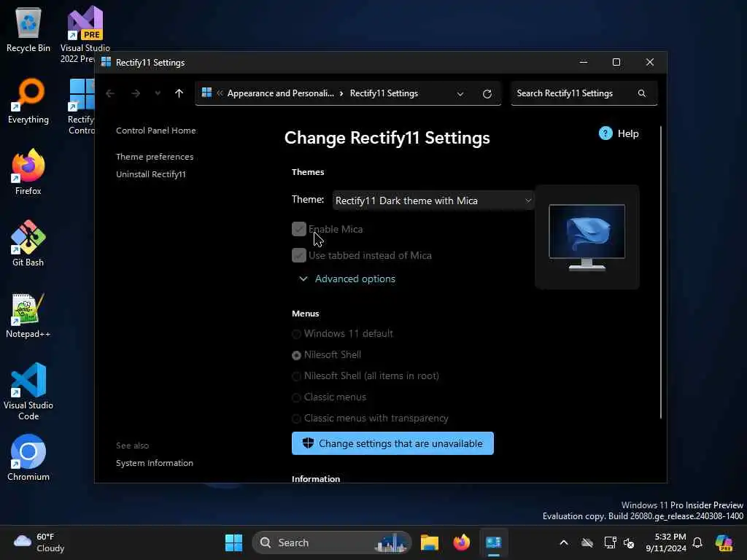The height and width of the screenshot is (560, 747).
Task: Click the Rectify11 Control Center desktop icon
Action: pyautogui.click(x=81, y=106)
